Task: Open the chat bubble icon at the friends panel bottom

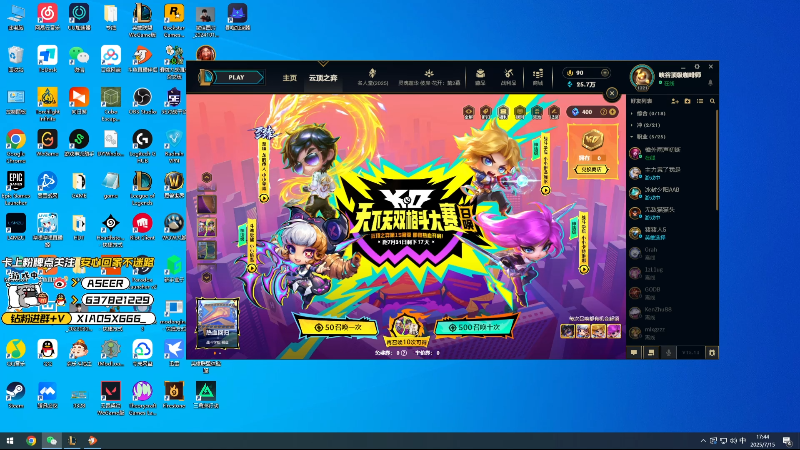Action: (x=634, y=353)
